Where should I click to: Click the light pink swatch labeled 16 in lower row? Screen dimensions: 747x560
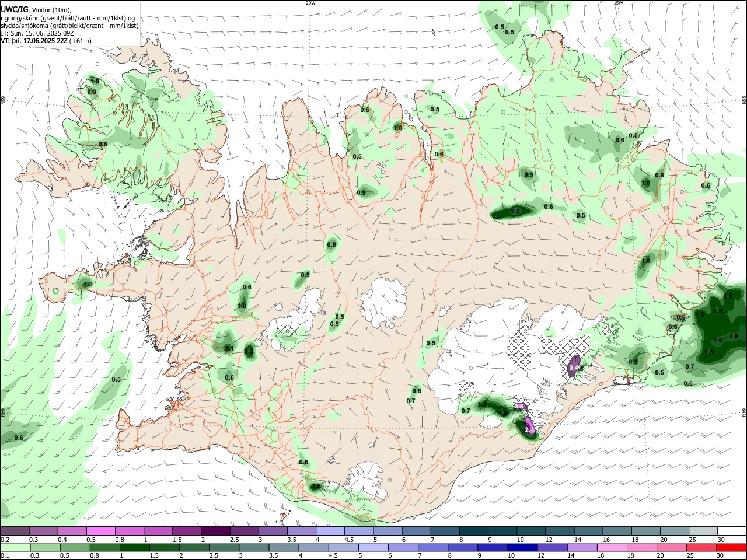(613, 547)
